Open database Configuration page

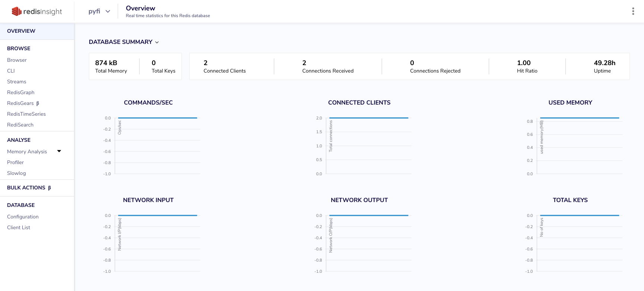click(x=23, y=217)
